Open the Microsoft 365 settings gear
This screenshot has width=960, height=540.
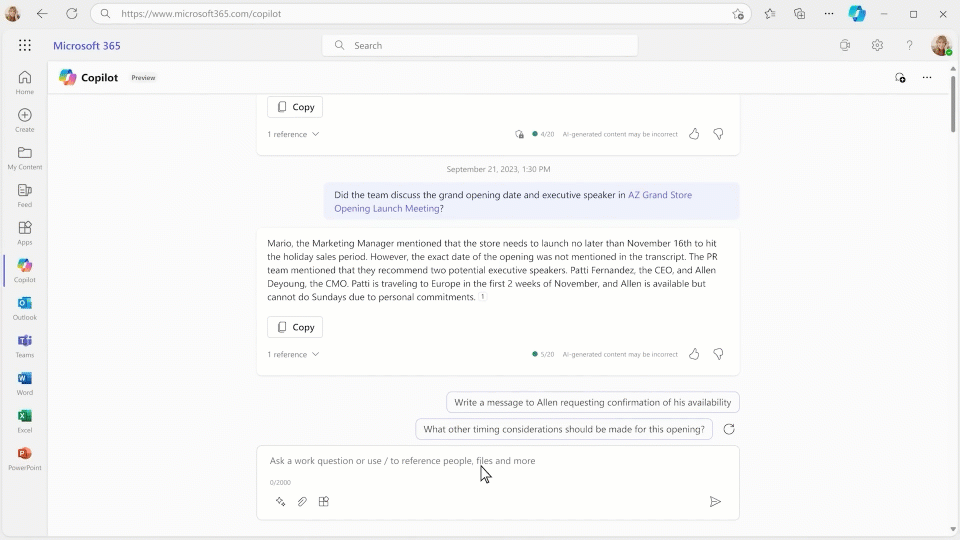877,45
